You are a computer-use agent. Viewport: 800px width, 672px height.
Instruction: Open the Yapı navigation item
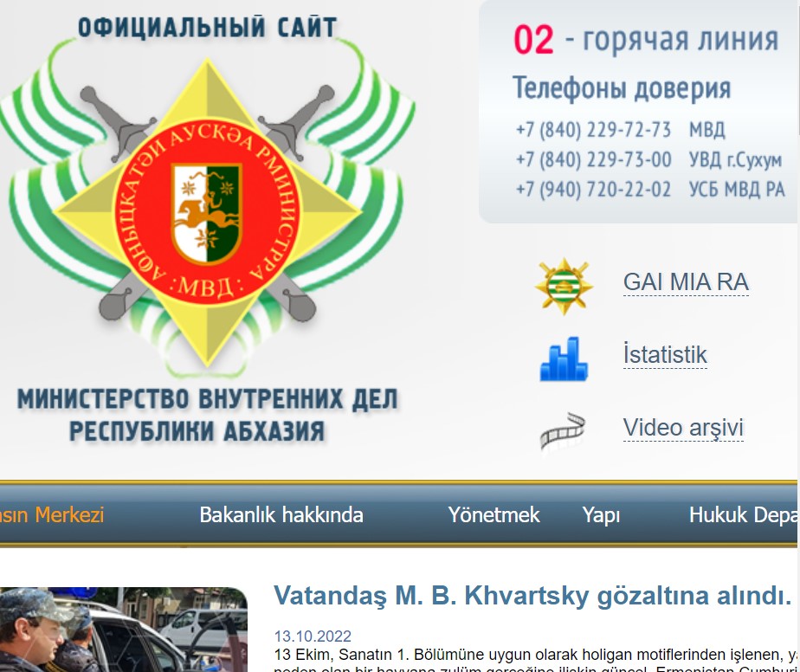point(601,515)
